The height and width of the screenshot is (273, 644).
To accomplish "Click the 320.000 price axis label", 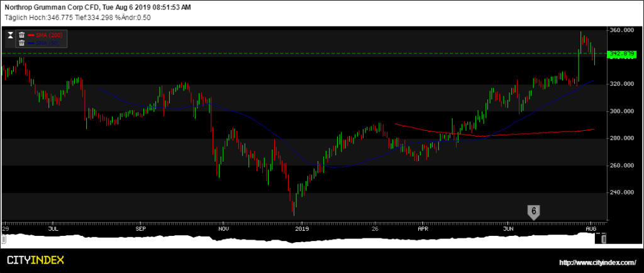I will pos(622,84).
